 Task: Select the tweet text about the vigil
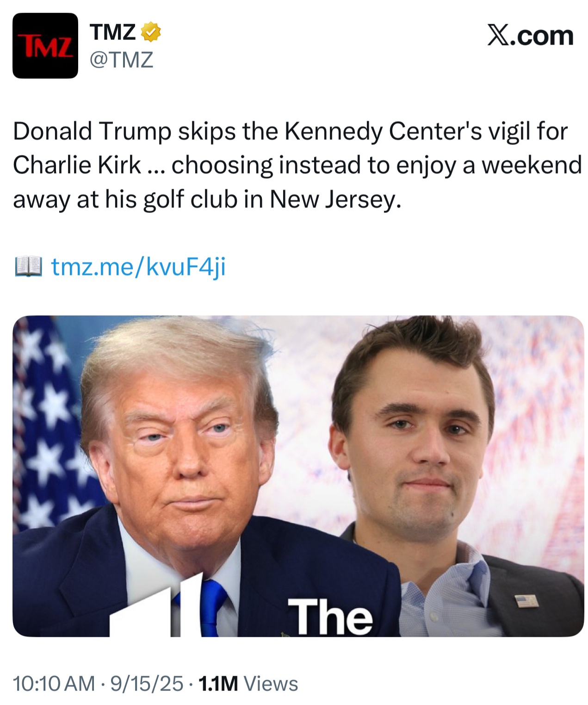(x=296, y=165)
